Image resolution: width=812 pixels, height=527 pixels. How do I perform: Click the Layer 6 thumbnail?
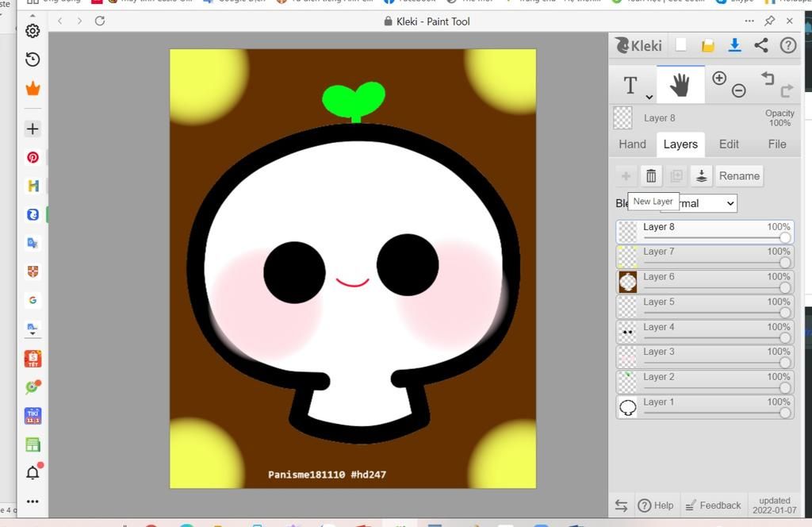pyautogui.click(x=628, y=282)
